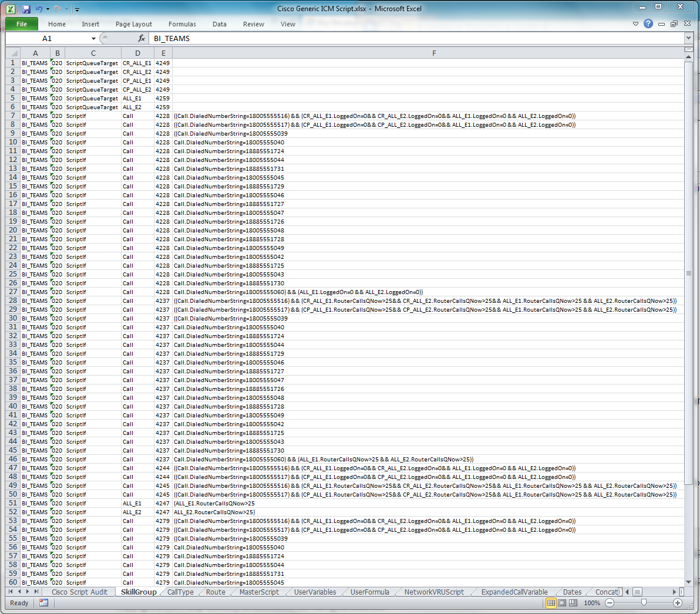Image resolution: width=700 pixels, height=614 pixels.
Task: Open the Data ribbon tab
Action: (219, 24)
